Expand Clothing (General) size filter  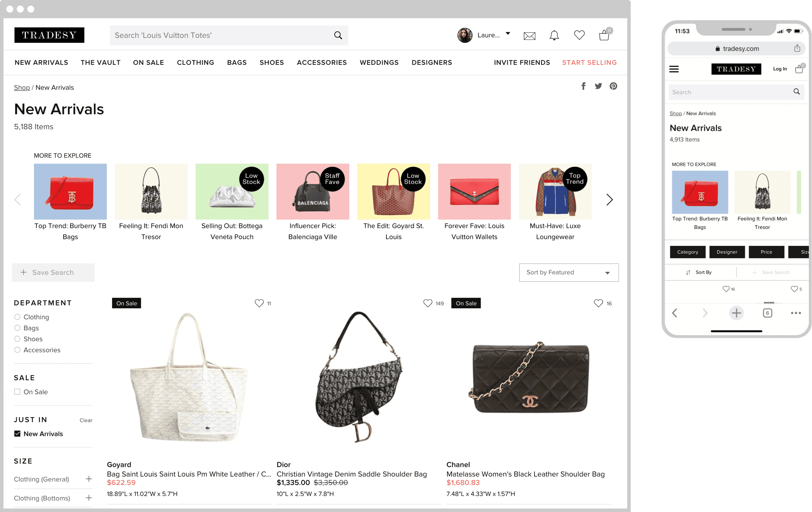(x=89, y=479)
